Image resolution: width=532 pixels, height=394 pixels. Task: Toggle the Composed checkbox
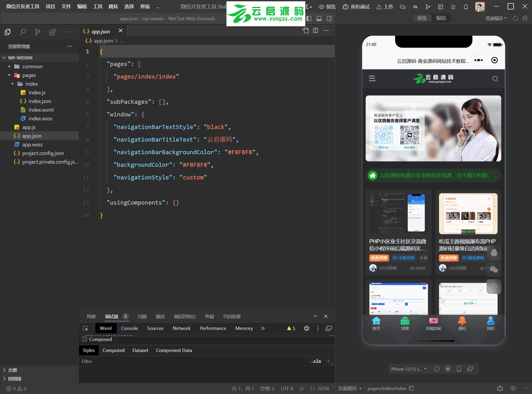pyautogui.click(x=85, y=339)
